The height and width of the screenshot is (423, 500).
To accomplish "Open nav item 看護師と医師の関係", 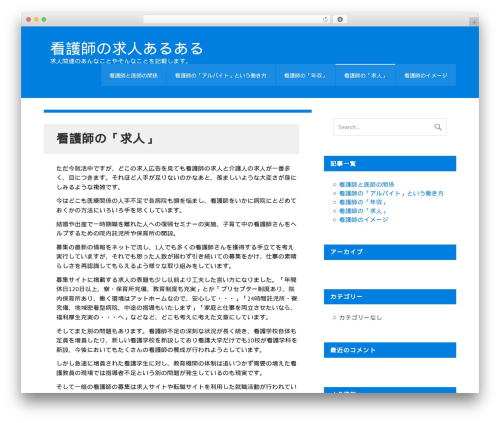I will (134, 76).
